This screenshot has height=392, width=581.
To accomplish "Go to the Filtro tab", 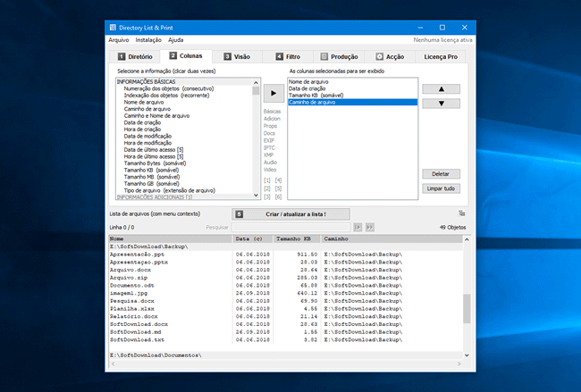I will tap(288, 56).
